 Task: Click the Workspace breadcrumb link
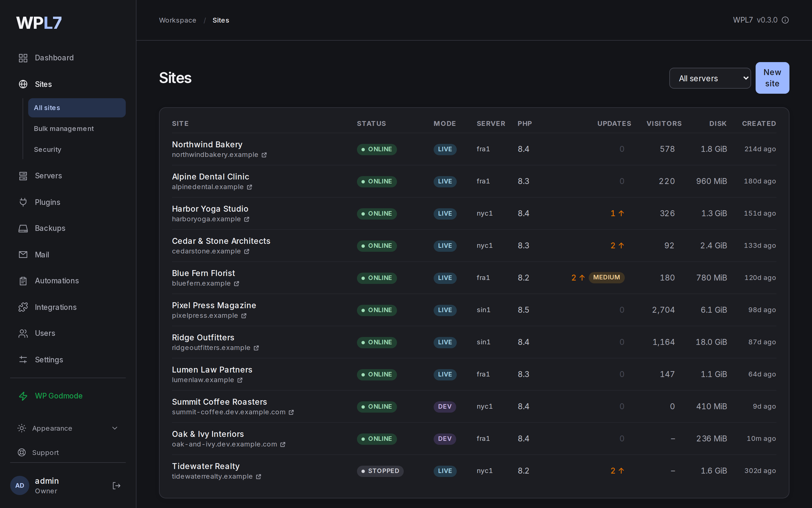click(x=178, y=20)
